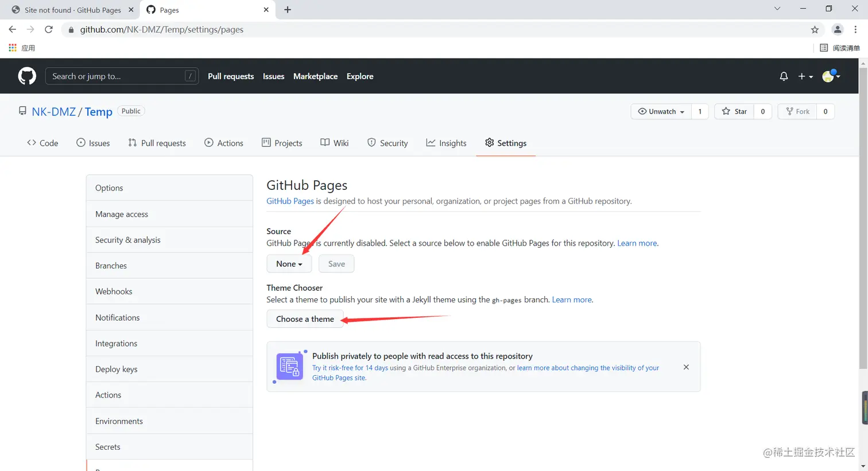Viewport: 868px width, 471px height.
Task: Dismiss the 'Publish privately' banner
Action: tap(686, 367)
